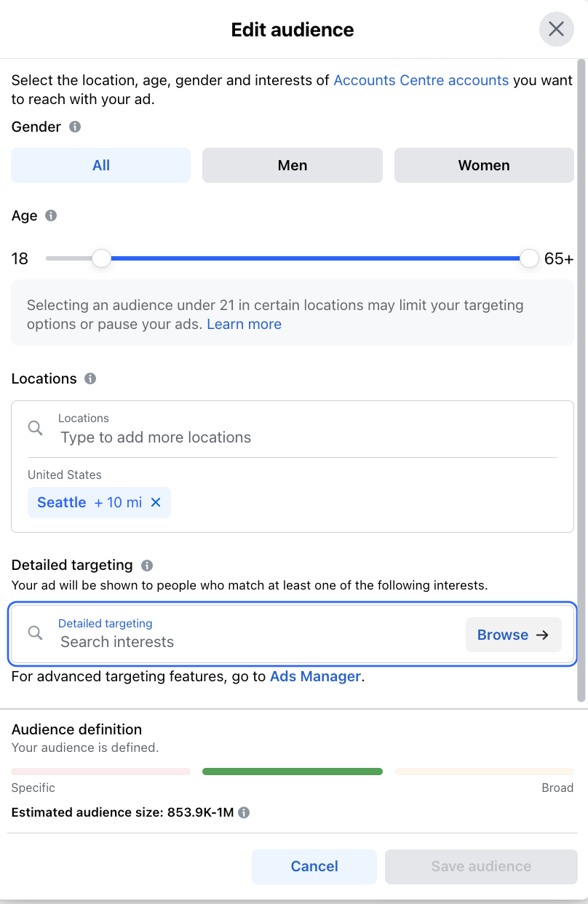Screen dimensions: 588x904
Task: Open the Ads Manager link
Action: (x=315, y=676)
